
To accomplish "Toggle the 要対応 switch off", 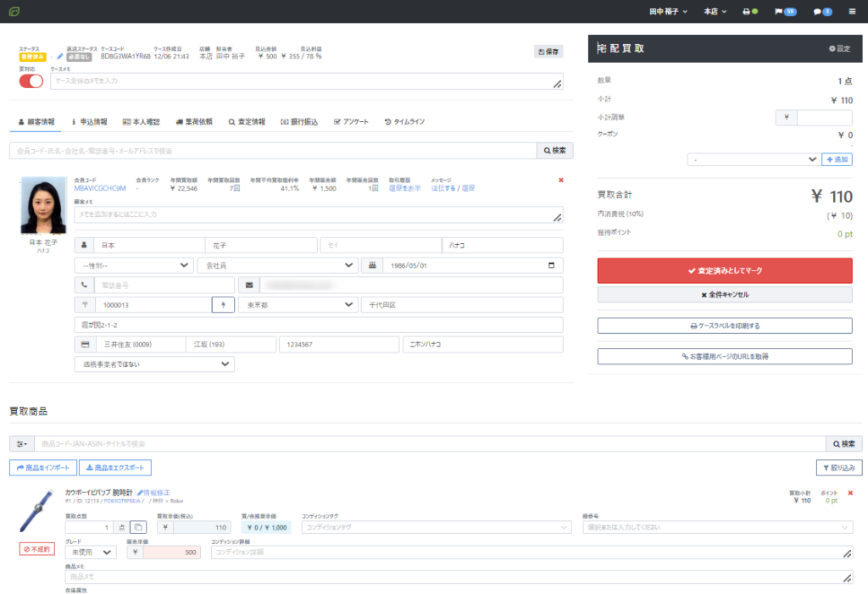I will click(31, 81).
